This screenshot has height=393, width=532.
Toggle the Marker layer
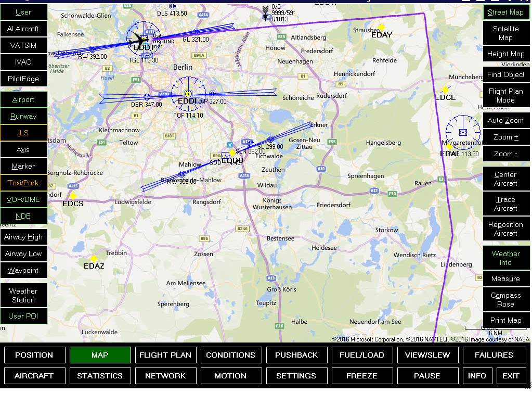coord(23,167)
